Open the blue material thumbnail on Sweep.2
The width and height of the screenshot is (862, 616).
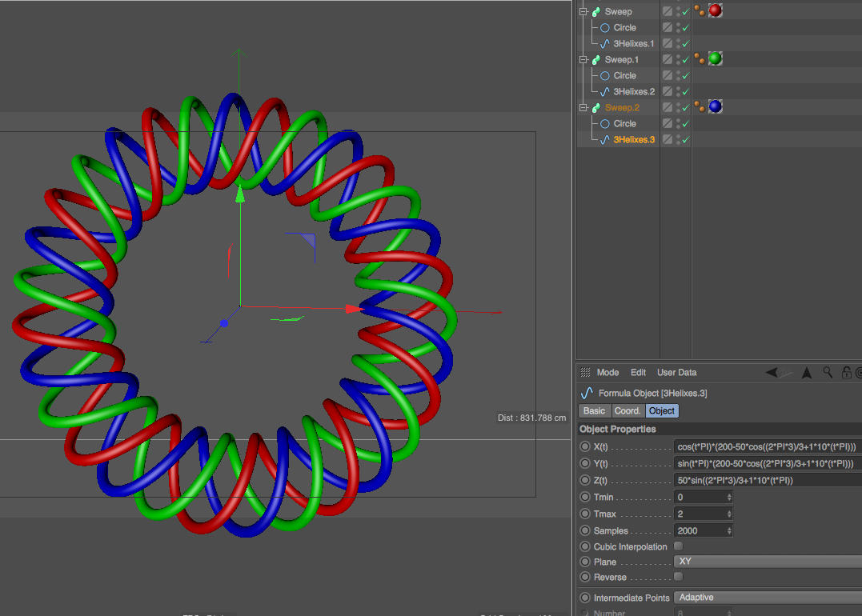(x=715, y=106)
